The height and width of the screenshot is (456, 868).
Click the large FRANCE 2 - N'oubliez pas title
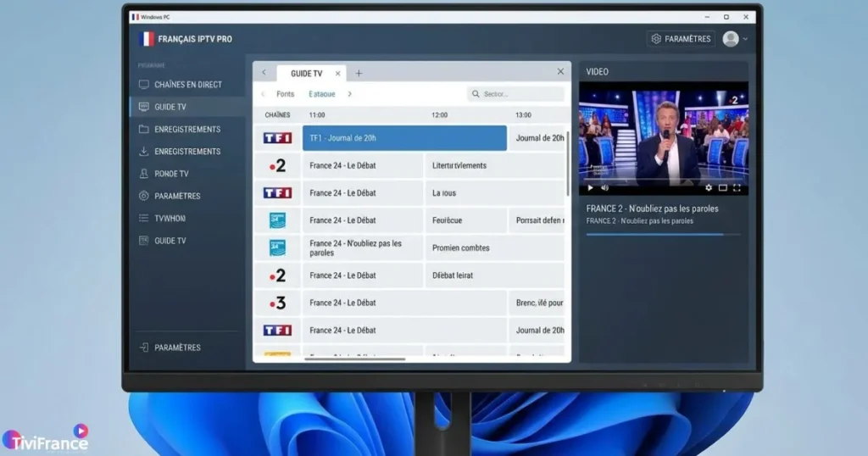(x=652, y=209)
